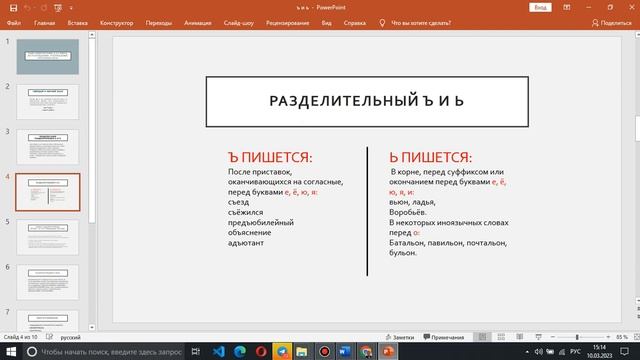
Task: Open the Конструктор ribbon tab
Action: [x=117, y=23]
